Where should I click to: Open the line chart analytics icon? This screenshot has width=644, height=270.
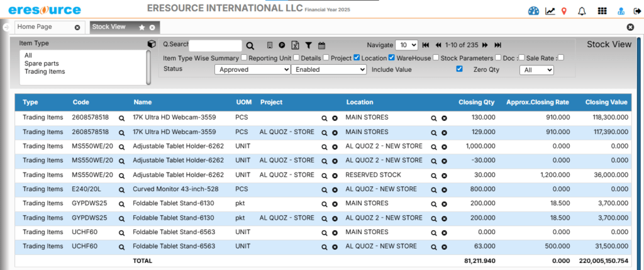[550, 11]
